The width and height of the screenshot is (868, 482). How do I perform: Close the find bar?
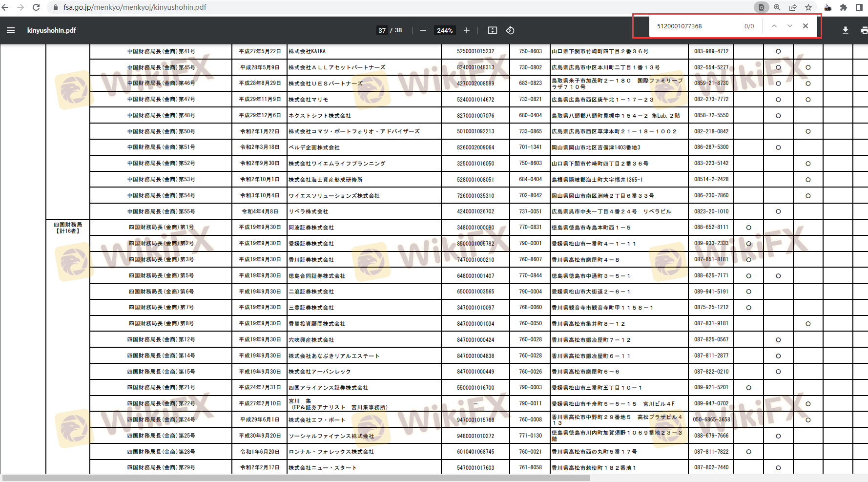(x=806, y=26)
